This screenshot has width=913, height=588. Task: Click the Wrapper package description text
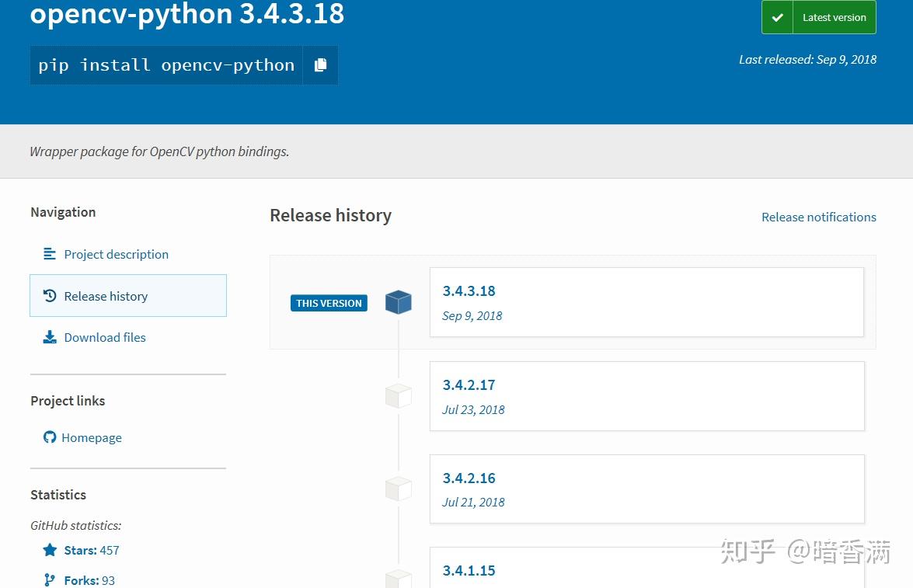[159, 152]
